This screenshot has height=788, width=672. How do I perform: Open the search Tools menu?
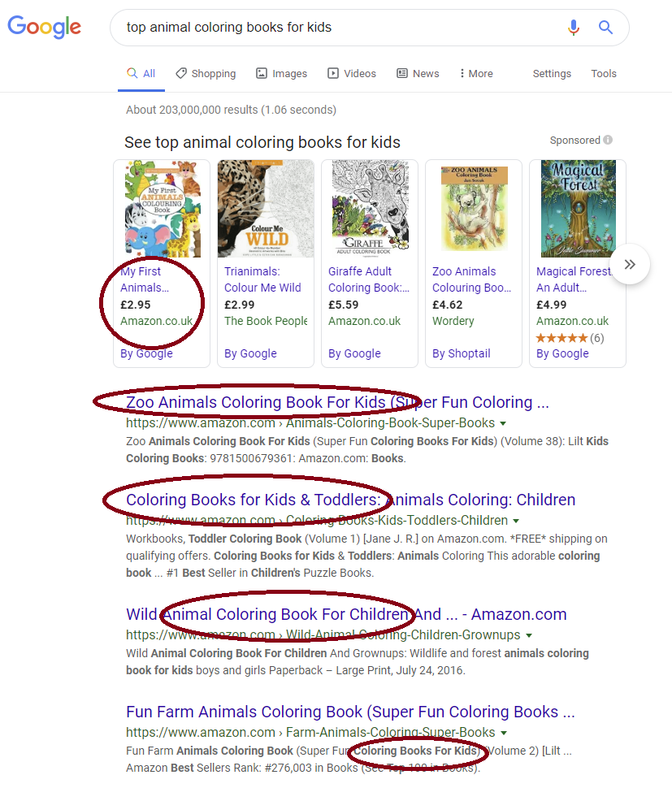point(604,74)
